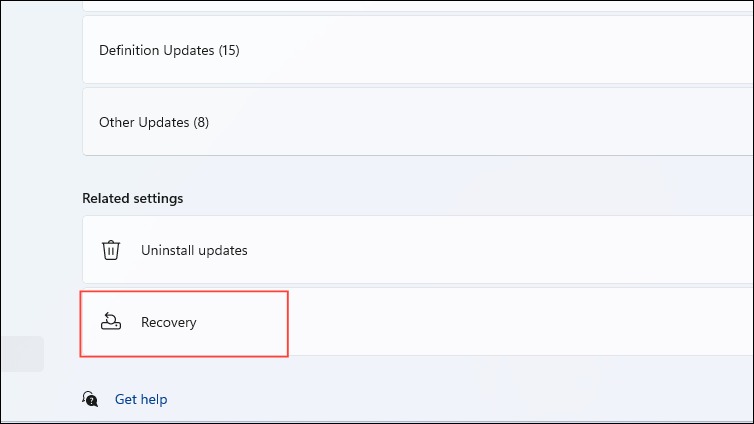The width and height of the screenshot is (754, 424).
Task: Click the highlighted sidebar item at left edge
Action: click(22, 354)
